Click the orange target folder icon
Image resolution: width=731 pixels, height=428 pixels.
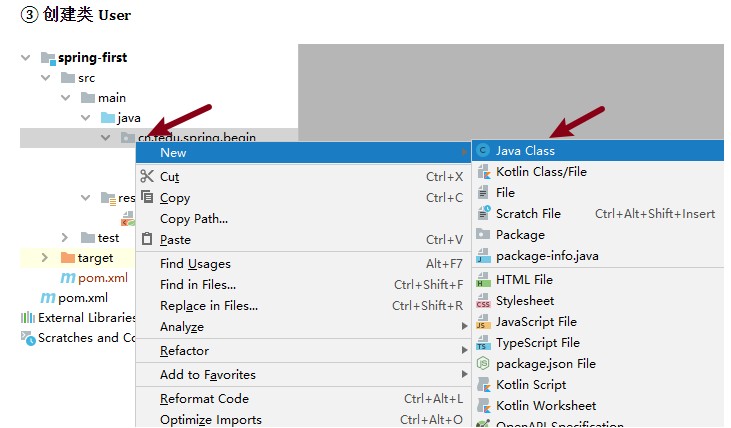point(68,257)
